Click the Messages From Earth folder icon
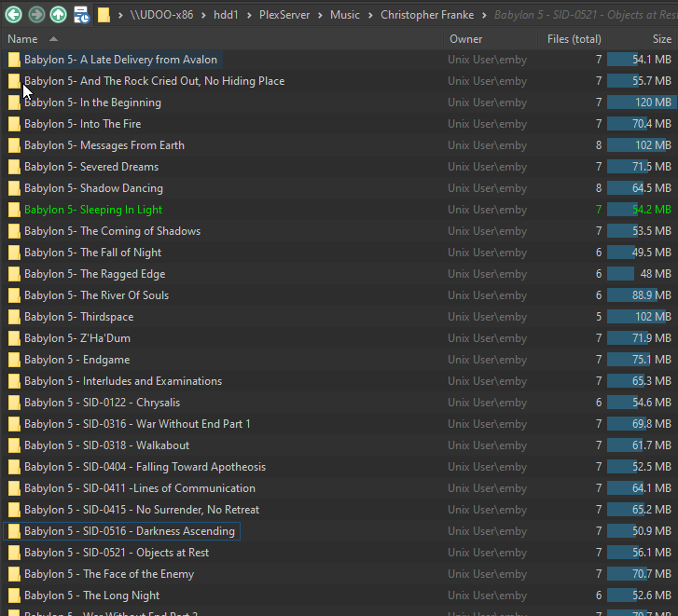 click(14, 145)
